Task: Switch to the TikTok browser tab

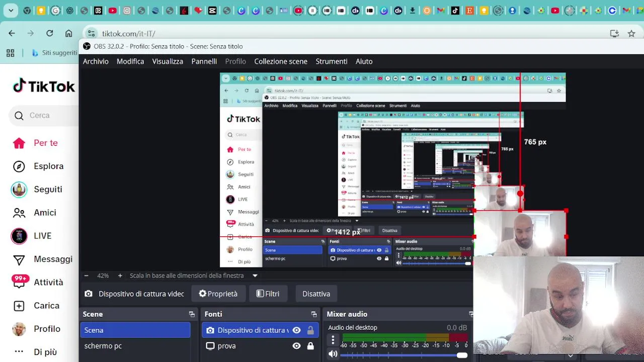Action: tap(455, 11)
